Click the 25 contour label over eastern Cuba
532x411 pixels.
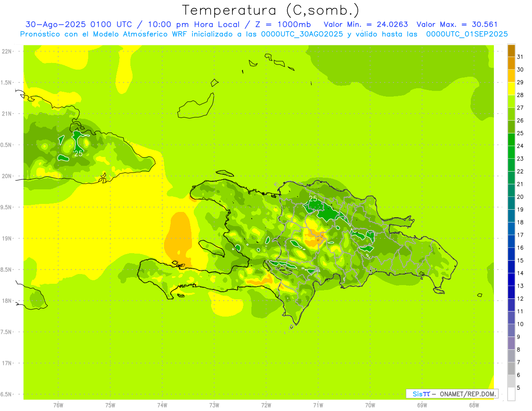click(78, 154)
